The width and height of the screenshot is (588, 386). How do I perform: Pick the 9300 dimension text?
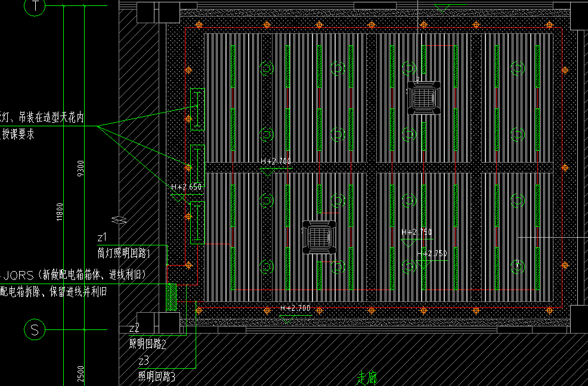(81, 169)
